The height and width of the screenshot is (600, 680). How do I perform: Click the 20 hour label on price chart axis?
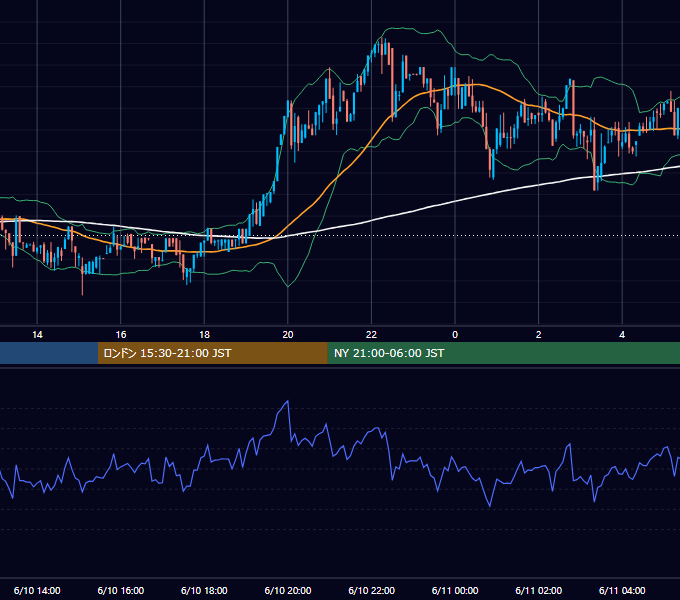[288, 335]
